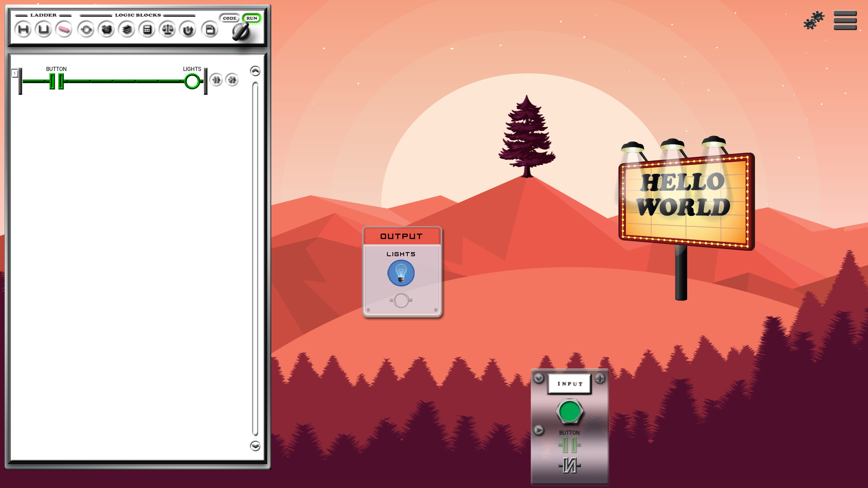
Task: Toggle the BUTTON contact on the rung
Action: coord(56,82)
